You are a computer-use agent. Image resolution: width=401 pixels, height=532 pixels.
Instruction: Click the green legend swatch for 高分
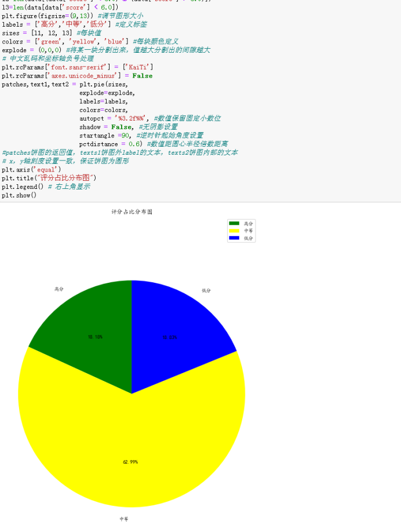234,223
